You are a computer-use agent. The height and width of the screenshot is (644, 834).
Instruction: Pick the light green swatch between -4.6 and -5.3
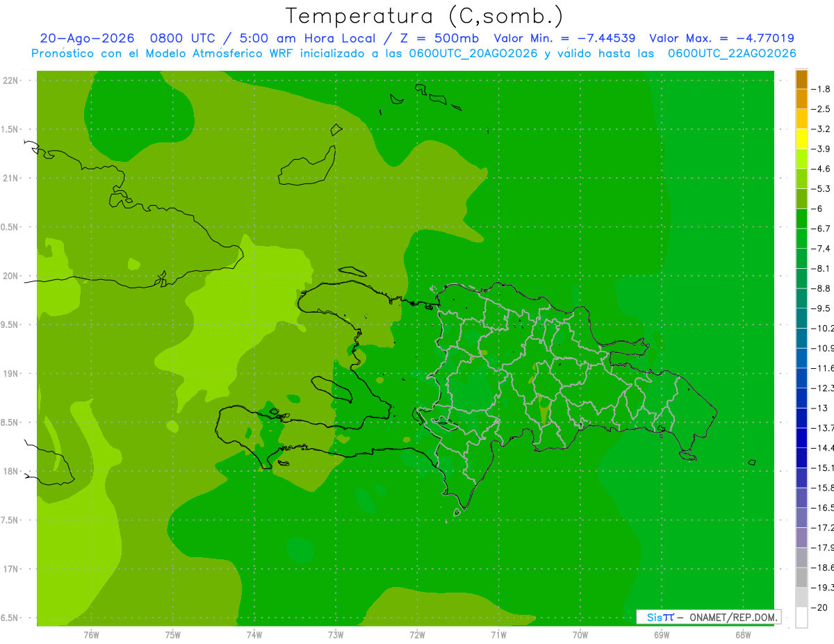[x=801, y=179]
